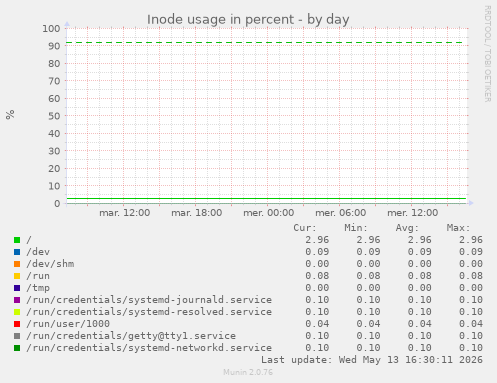Image resolution: width=497 pixels, height=383 pixels.
Task: Click the label /run/credentials/getty@tty1.service
Action: [131, 336]
